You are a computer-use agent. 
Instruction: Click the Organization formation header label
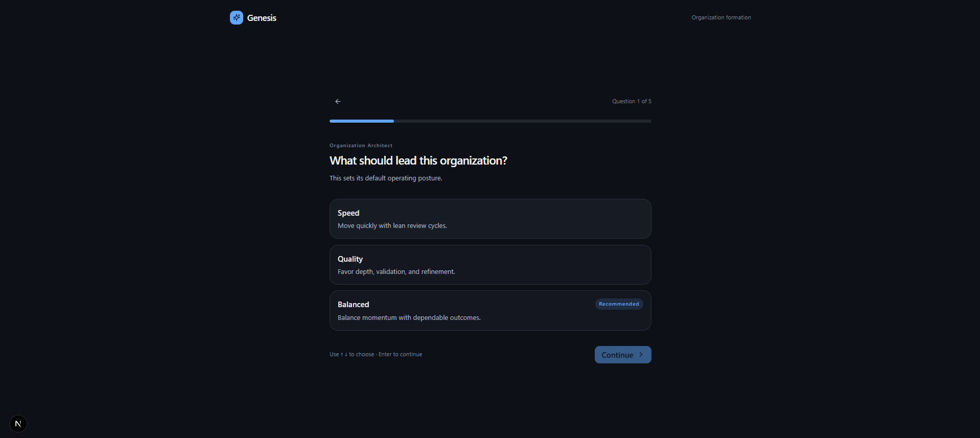[x=721, y=17]
